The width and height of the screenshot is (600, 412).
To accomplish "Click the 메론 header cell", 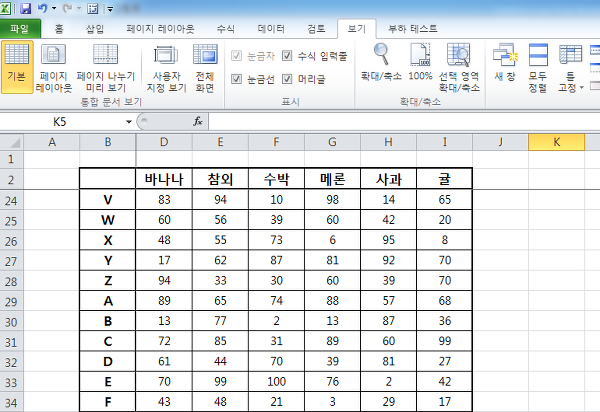I will [333, 179].
